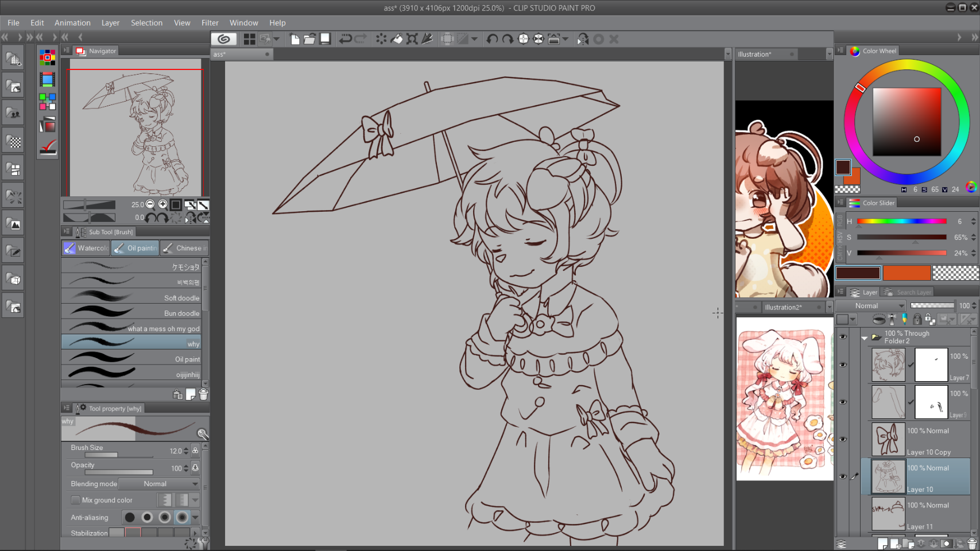The width and height of the screenshot is (980, 551).
Task: Open material folder with building icon
Action: click(x=13, y=59)
